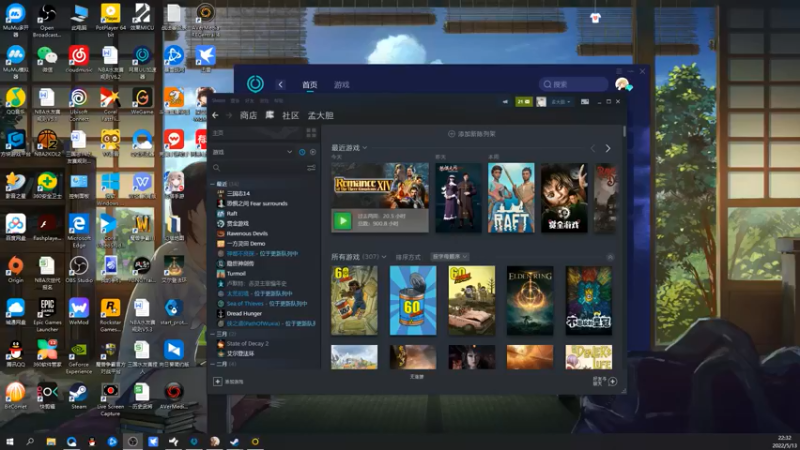800x450 pixels.
Task: Open 首页 tab in the background window
Action: (x=310, y=85)
